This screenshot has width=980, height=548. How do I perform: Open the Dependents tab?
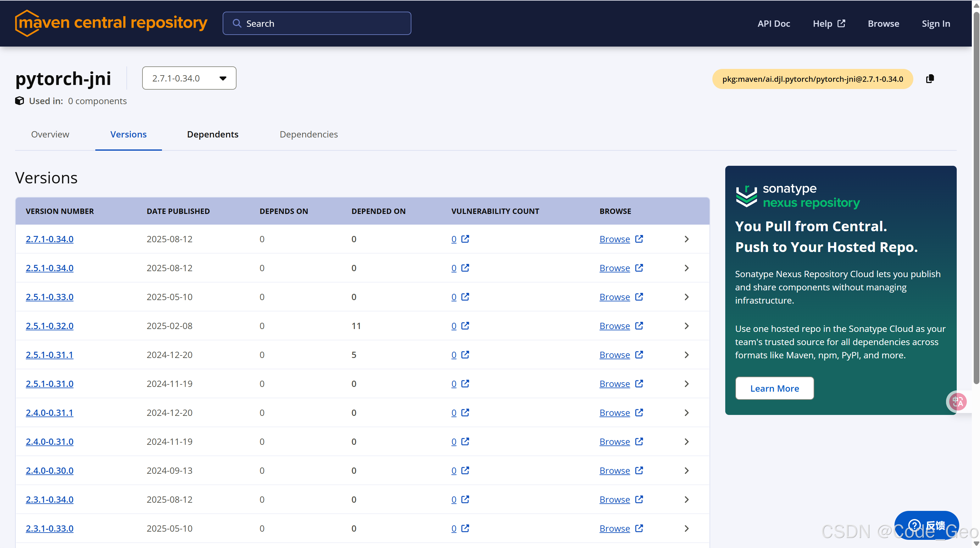coord(213,134)
